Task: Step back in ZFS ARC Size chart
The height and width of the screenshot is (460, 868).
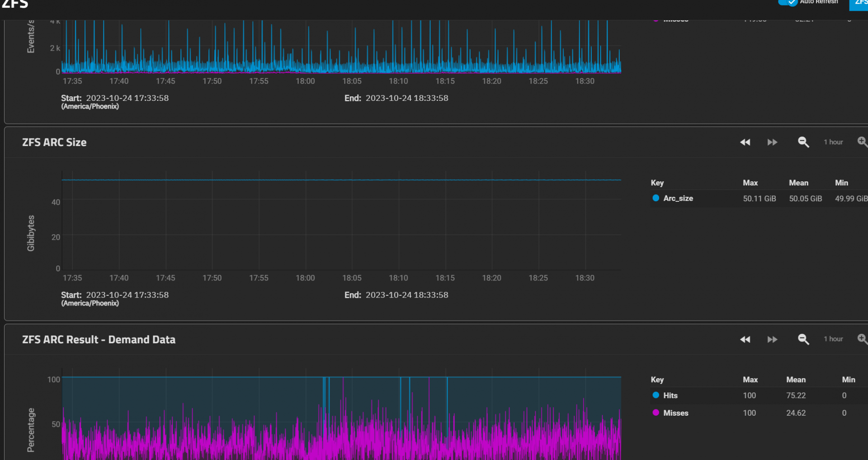Action: pos(745,142)
